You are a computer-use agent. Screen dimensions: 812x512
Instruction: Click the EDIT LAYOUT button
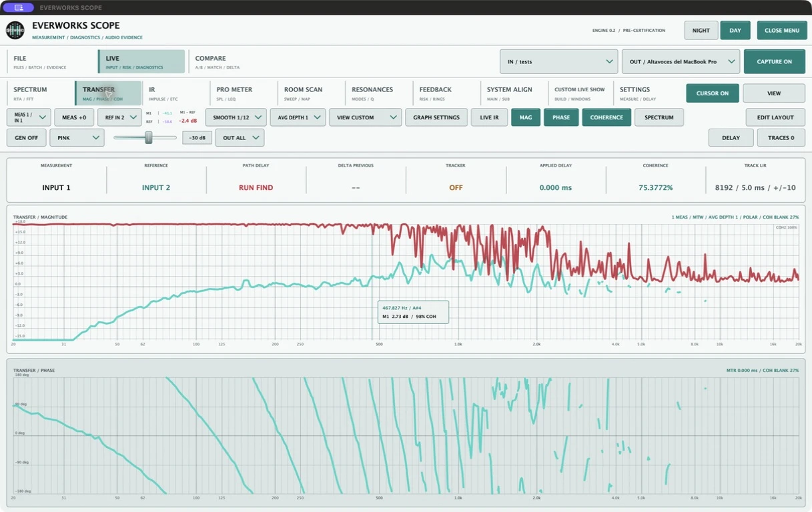775,117
